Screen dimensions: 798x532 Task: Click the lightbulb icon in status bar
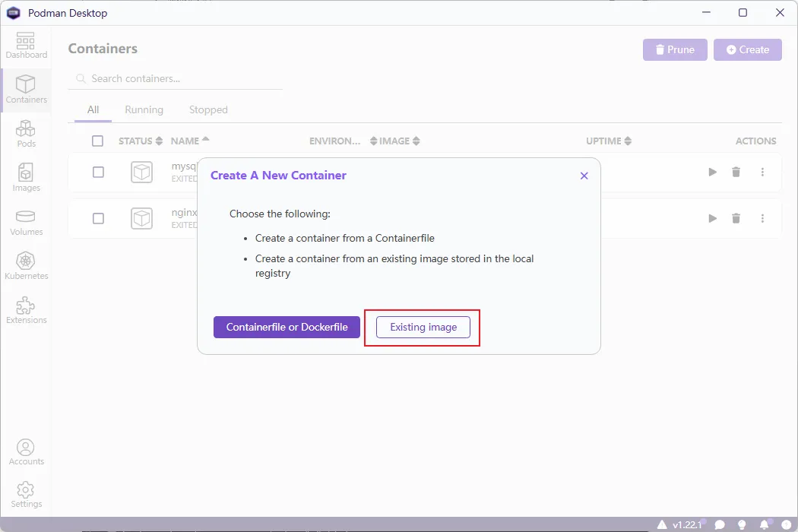(743, 524)
